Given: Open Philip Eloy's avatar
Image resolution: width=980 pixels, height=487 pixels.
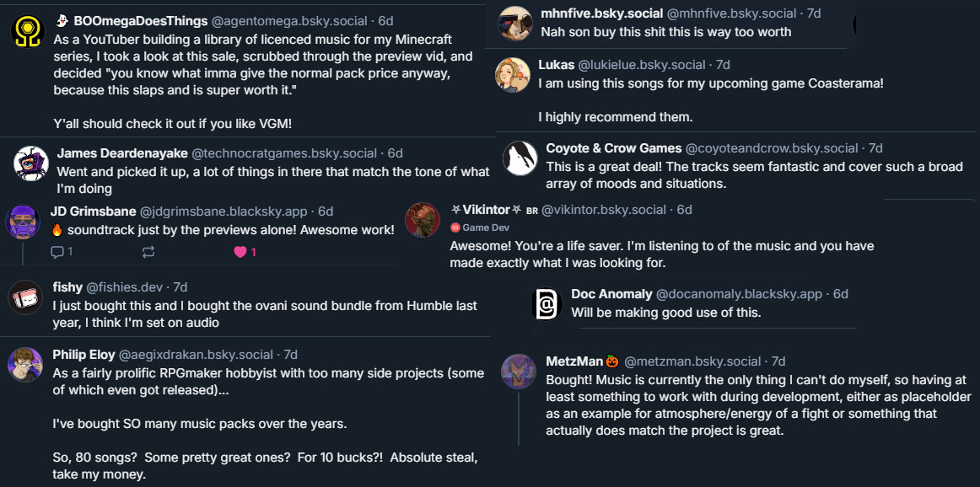Looking at the screenshot, I should (x=25, y=365).
